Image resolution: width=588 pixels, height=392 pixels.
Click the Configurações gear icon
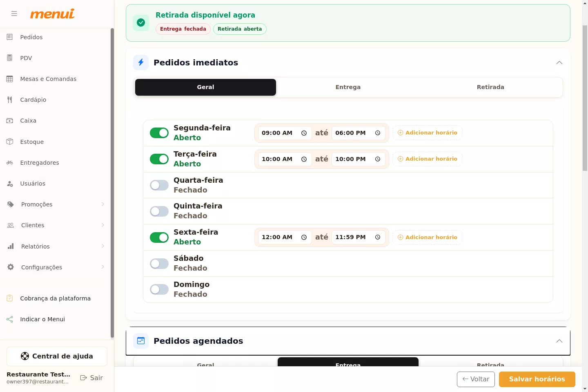pos(11,267)
